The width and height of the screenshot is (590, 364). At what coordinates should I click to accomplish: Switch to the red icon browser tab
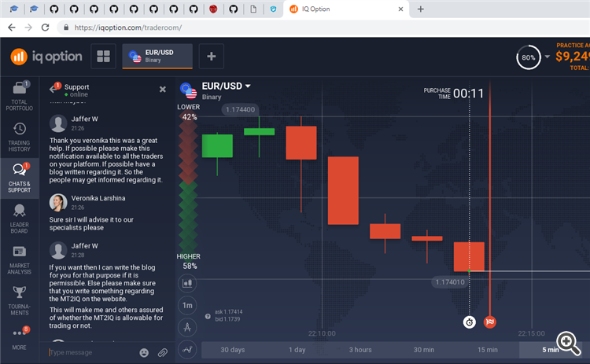click(213, 9)
